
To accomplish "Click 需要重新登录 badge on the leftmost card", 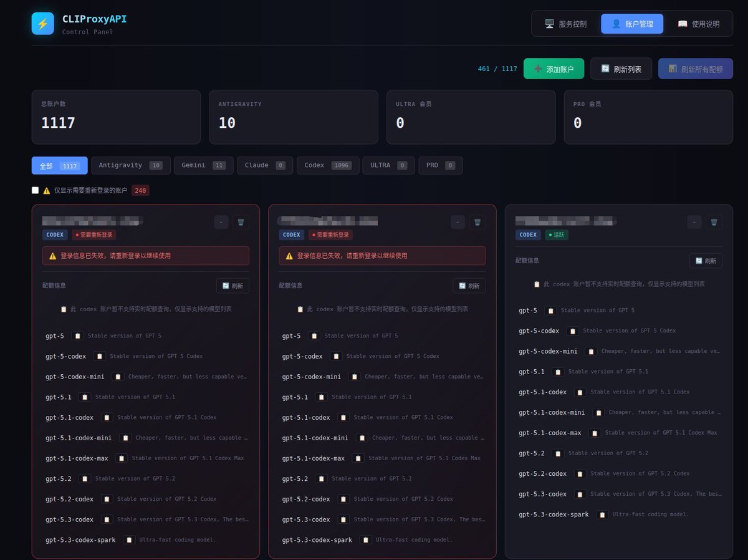I will (x=93, y=235).
